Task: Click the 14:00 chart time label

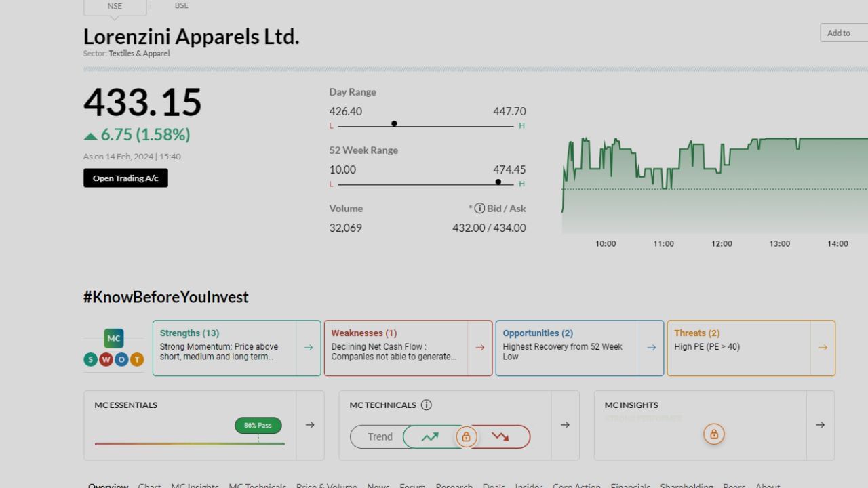Action: (x=837, y=244)
